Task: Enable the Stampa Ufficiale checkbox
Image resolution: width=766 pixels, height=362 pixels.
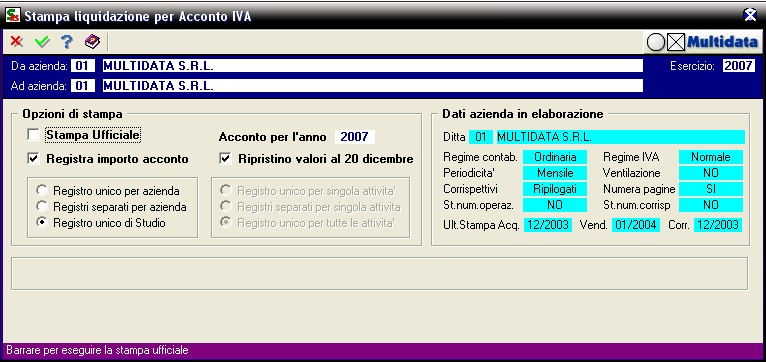Action: (x=33, y=134)
